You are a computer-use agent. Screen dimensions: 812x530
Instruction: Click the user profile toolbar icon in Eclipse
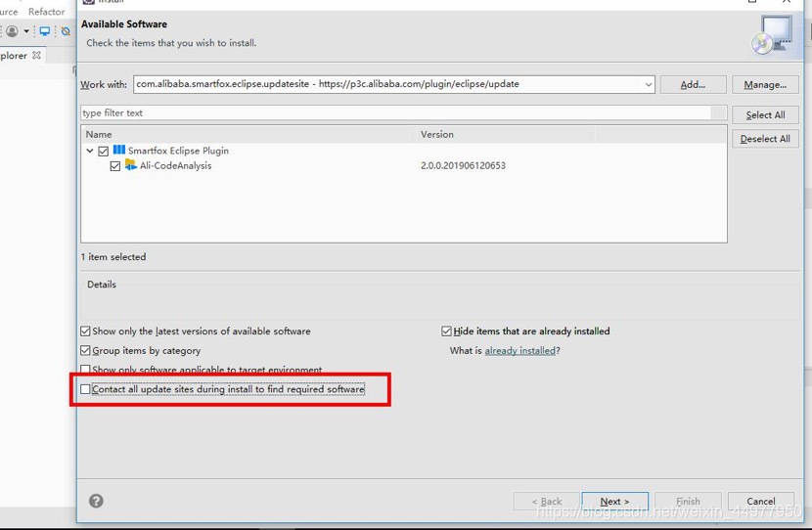[13, 31]
